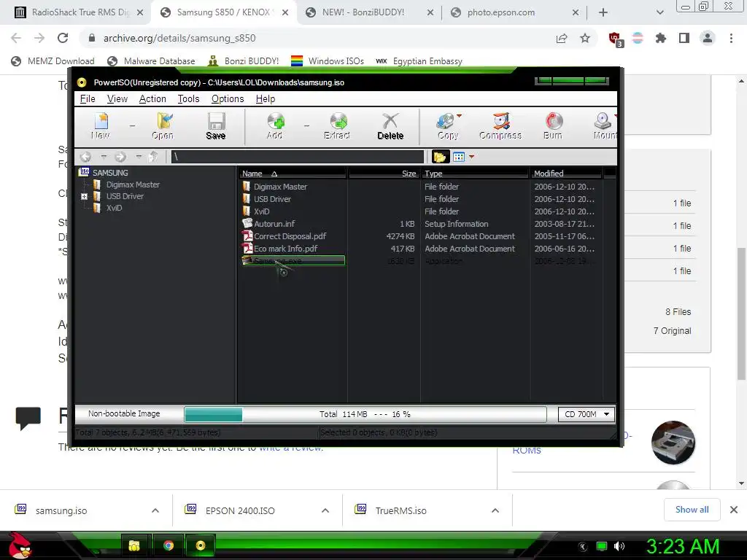Click file explorer icon in taskbar
747x560 pixels.
point(135,545)
